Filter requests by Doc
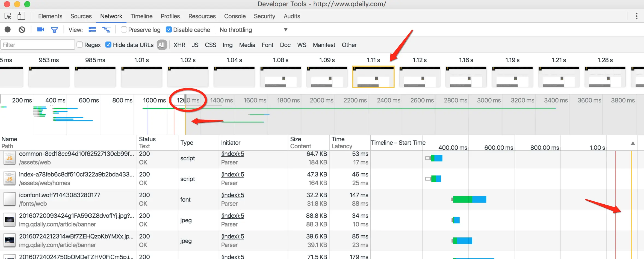 [x=285, y=45]
